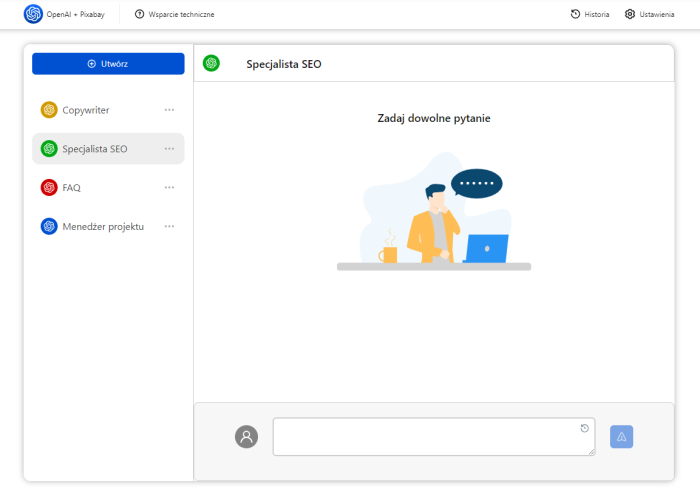This screenshot has height=495, width=700.
Task: Click the yellow Copywriter avatar icon
Action: point(49,110)
